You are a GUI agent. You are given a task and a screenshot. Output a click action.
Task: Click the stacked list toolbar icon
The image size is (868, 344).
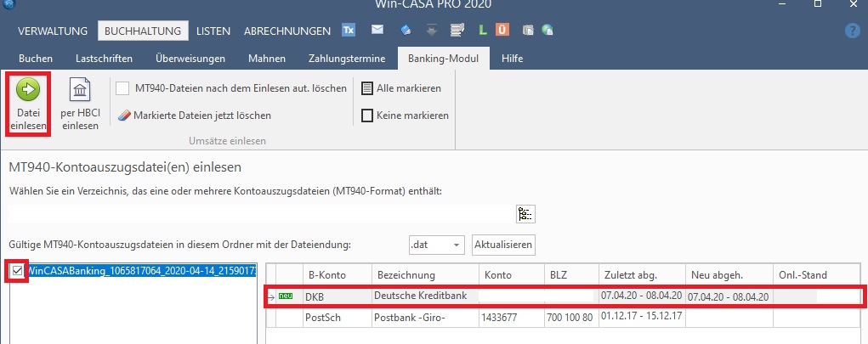(x=457, y=31)
